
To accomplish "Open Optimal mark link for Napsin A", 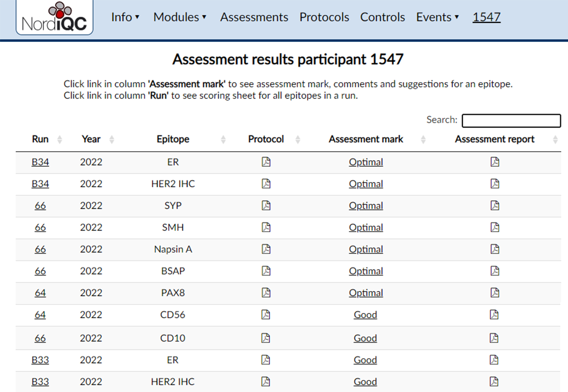I will 366,249.
